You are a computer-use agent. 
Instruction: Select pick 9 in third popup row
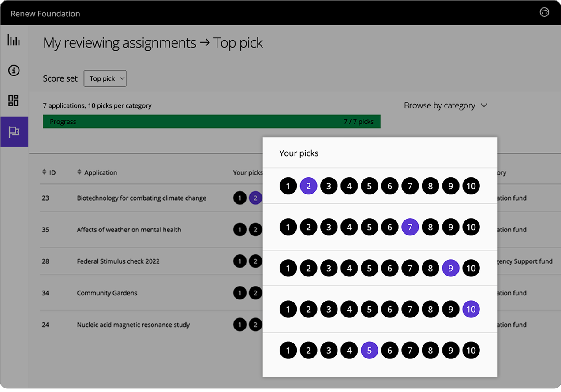click(x=450, y=268)
